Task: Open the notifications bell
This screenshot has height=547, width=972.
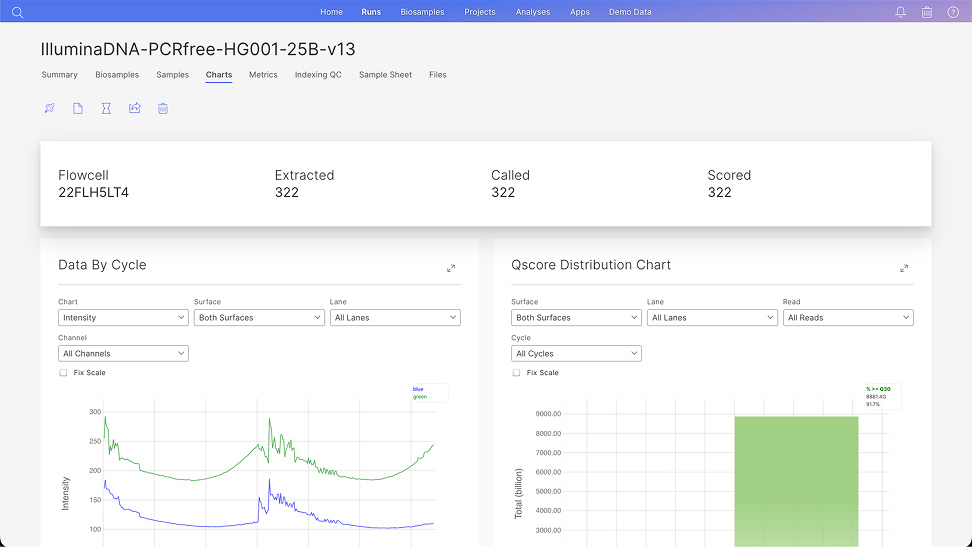Action: click(901, 12)
